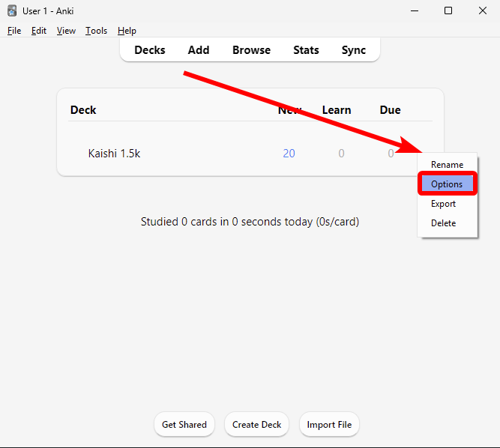Open the Browse card browser
The image size is (500, 448).
tap(251, 50)
